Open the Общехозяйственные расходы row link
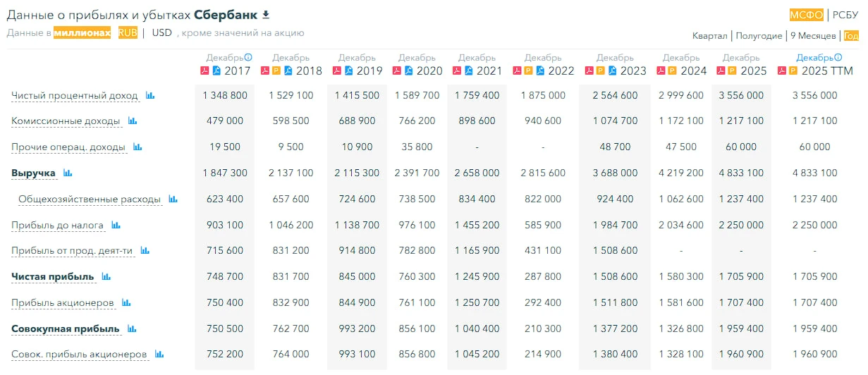 coord(90,199)
